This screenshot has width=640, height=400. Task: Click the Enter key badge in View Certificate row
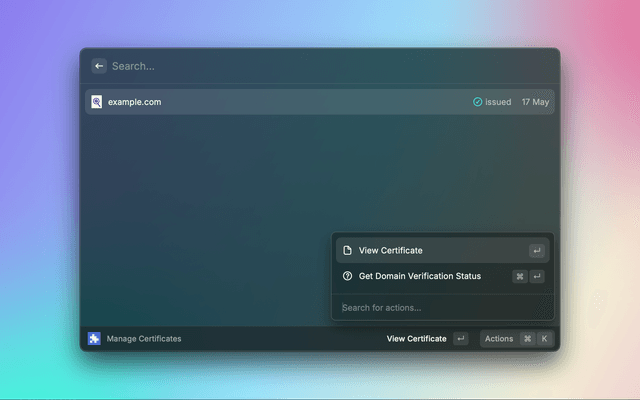click(x=537, y=250)
